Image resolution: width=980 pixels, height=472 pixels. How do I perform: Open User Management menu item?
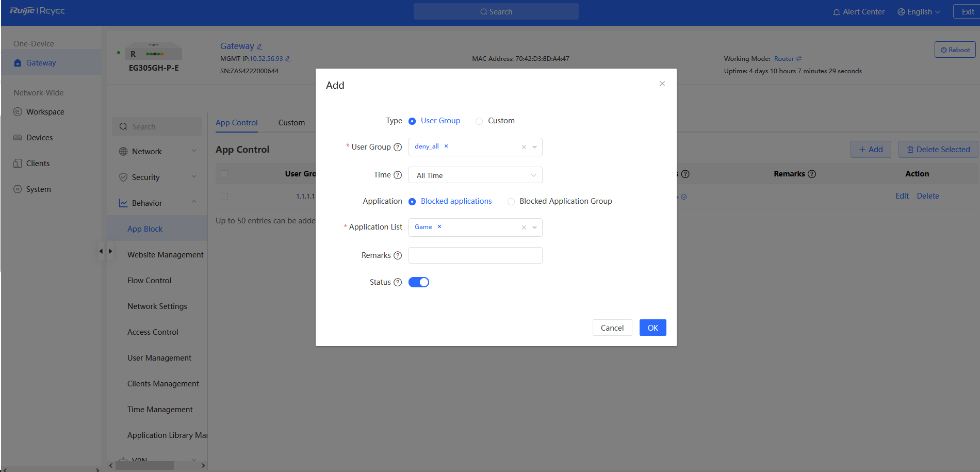159,358
